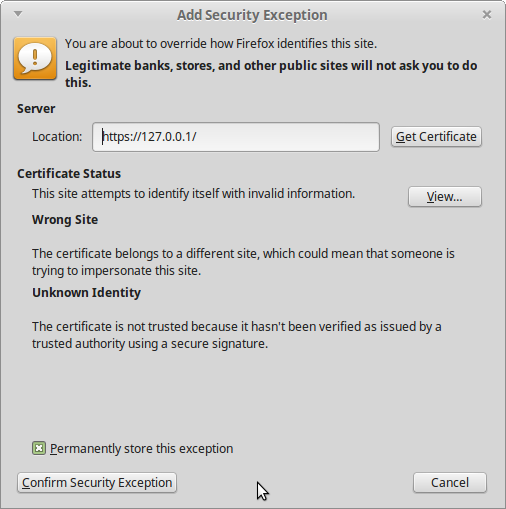Cancel the security exception dialog
Screen dimensions: 506x509
pyautogui.click(x=450, y=483)
